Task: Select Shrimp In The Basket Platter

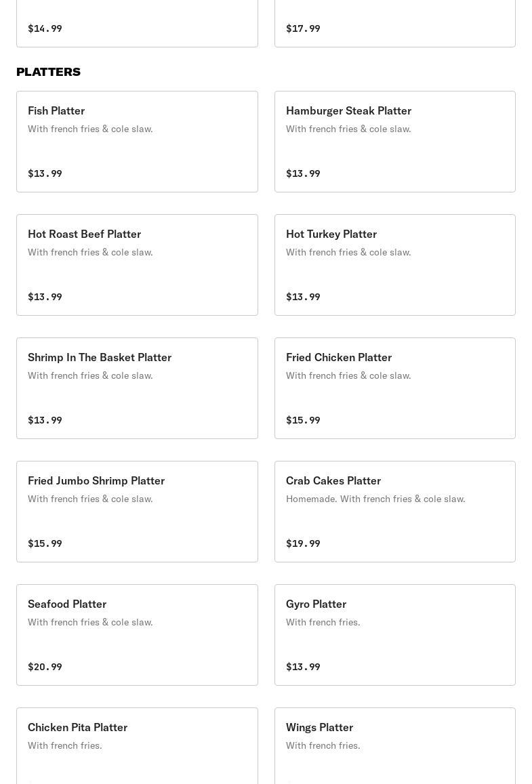Action: 137,388
